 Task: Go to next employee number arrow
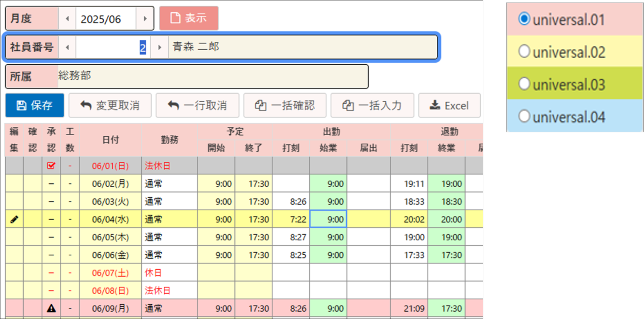pos(159,47)
